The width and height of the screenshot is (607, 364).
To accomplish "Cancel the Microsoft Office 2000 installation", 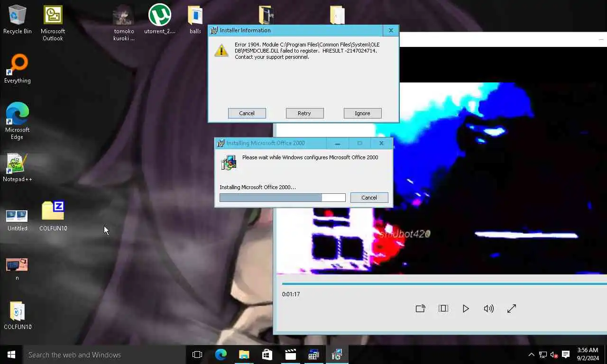I will point(369,198).
